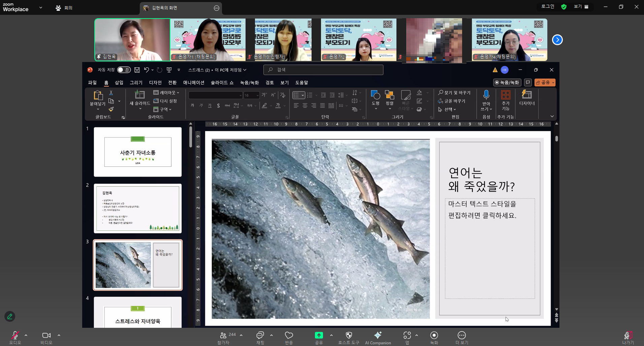Select slide 4 thumbnail in slide panel
Viewport: 644px width, 346px height.
[x=137, y=312]
